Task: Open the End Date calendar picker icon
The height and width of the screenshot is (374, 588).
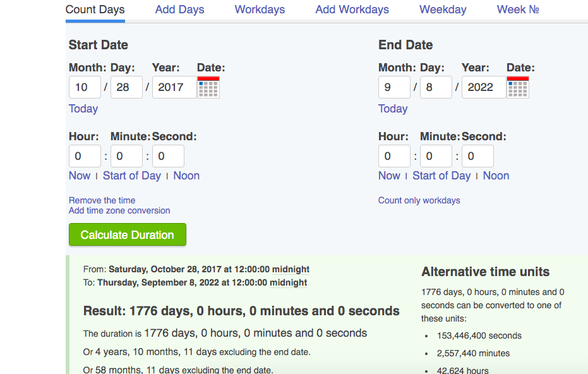Action: click(517, 87)
